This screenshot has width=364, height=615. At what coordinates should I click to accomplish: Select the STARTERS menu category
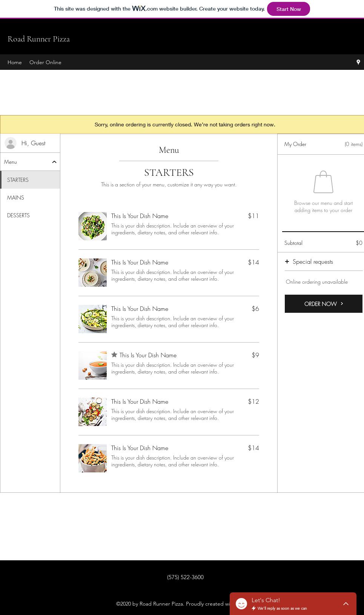18,180
